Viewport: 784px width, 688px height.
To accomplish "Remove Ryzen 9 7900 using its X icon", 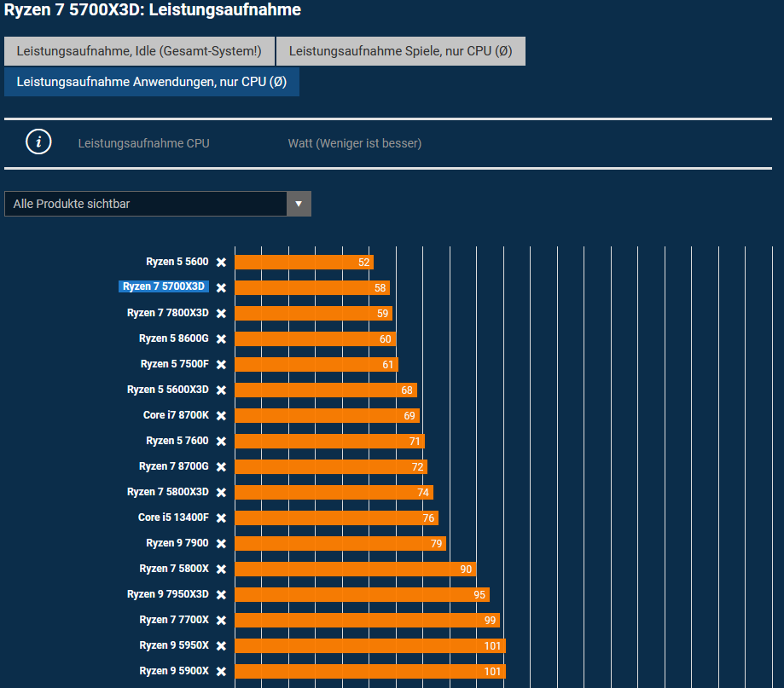I will (x=221, y=544).
